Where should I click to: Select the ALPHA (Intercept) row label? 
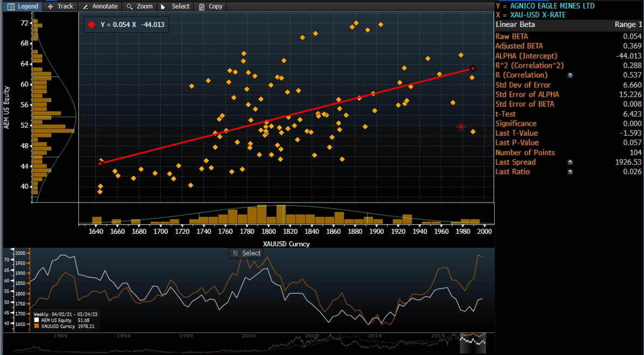(x=526, y=56)
